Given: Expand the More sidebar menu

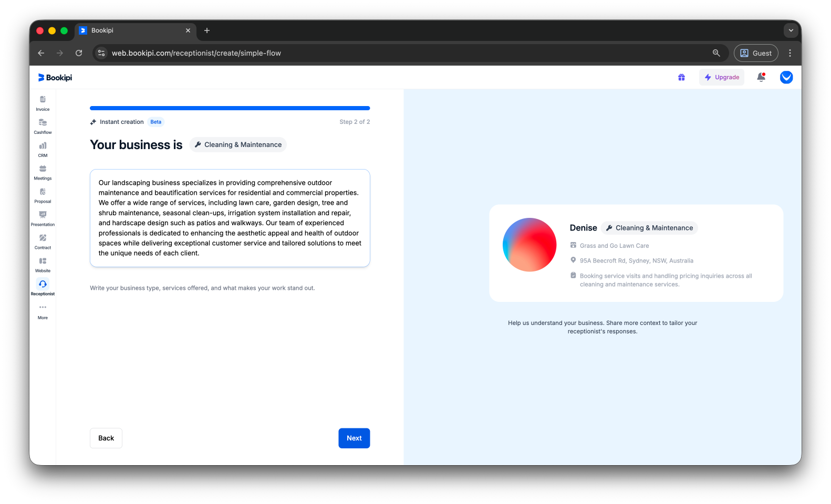Looking at the screenshot, I should pyautogui.click(x=43, y=312).
